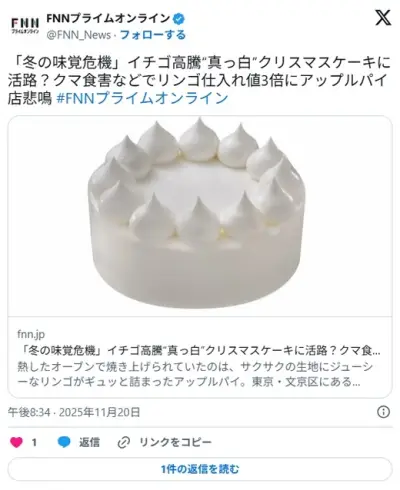
Task: Like the post with the heart icon
Action: coord(16,442)
